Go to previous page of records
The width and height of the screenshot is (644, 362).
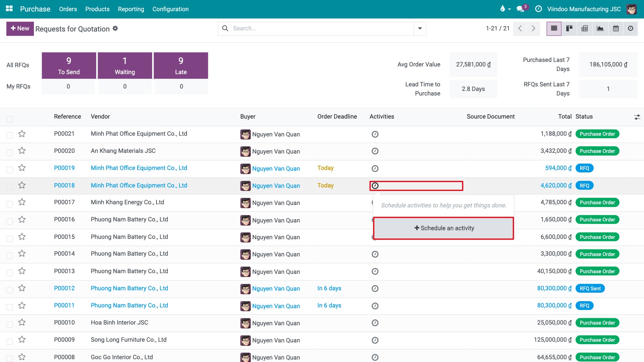coord(520,29)
